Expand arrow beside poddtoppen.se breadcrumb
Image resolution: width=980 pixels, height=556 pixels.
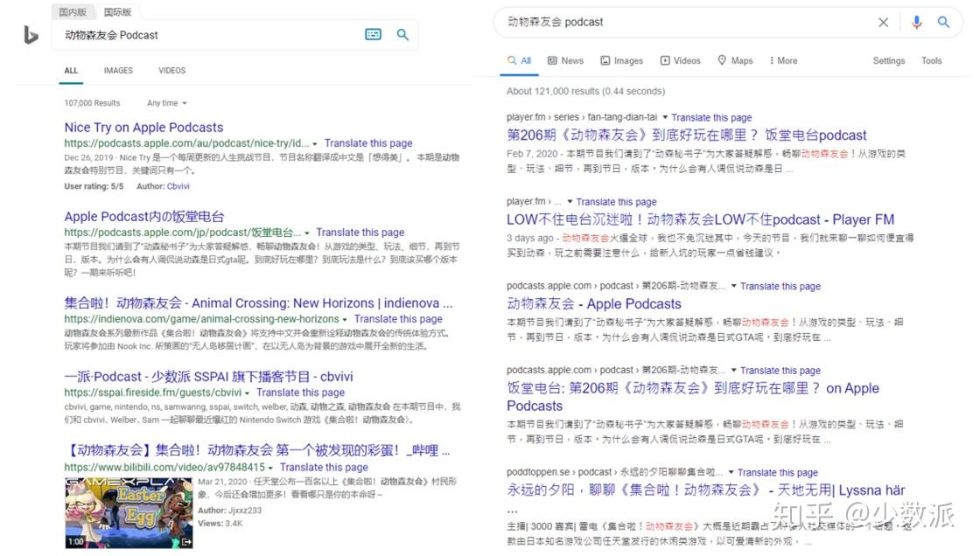[x=731, y=472]
